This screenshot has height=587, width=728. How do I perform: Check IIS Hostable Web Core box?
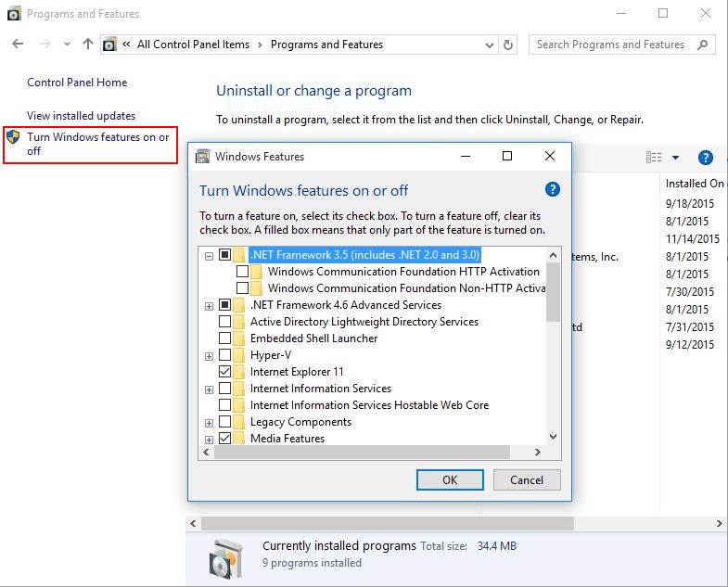[224, 405]
